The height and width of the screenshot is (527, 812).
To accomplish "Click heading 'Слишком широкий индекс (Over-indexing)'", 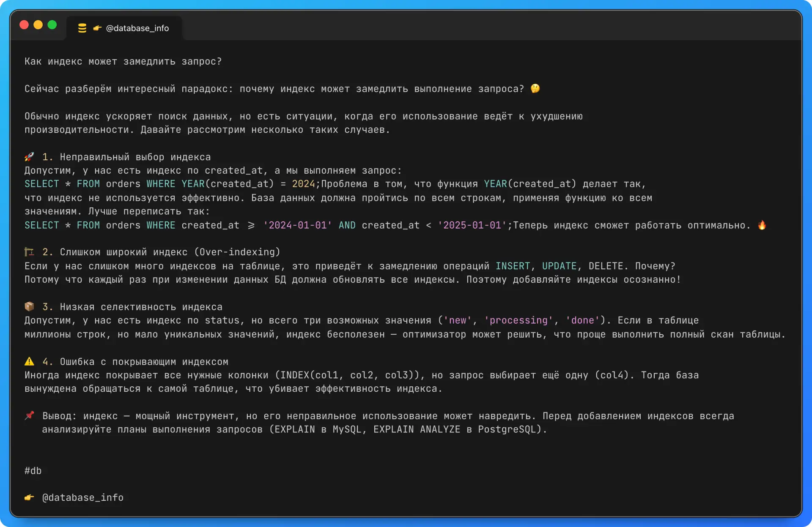I will pyautogui.click(x=170, y=252).
